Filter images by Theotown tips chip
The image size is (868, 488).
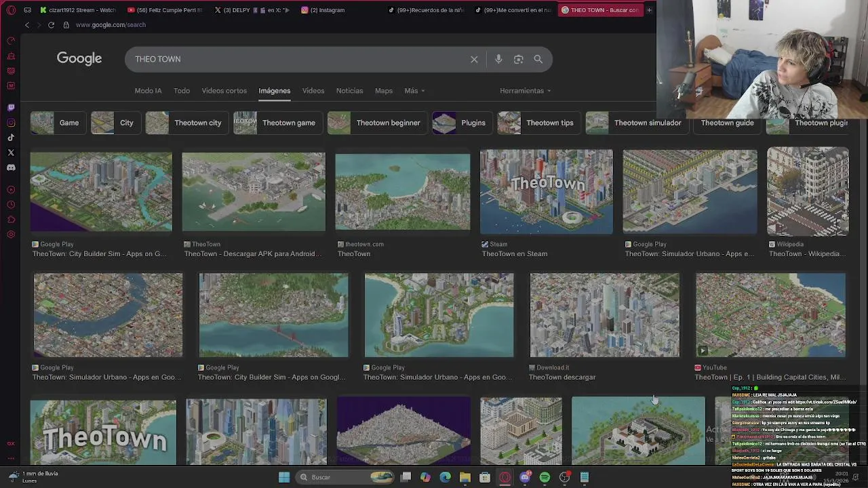coord(538,123)
